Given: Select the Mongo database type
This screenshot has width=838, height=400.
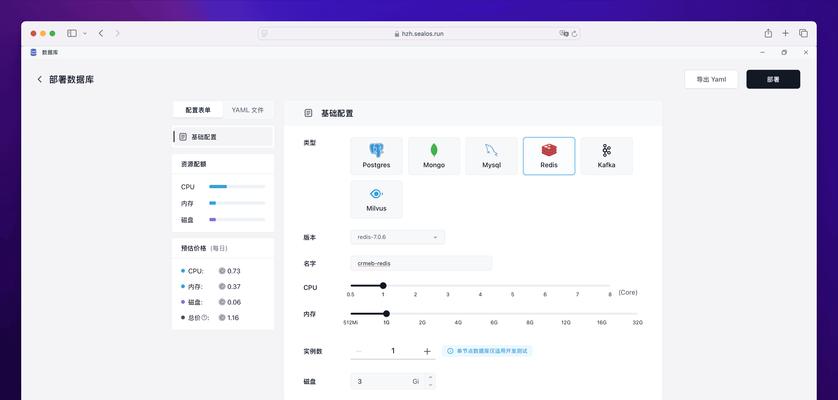Looking at the screenshot, I should coord(434,156).
